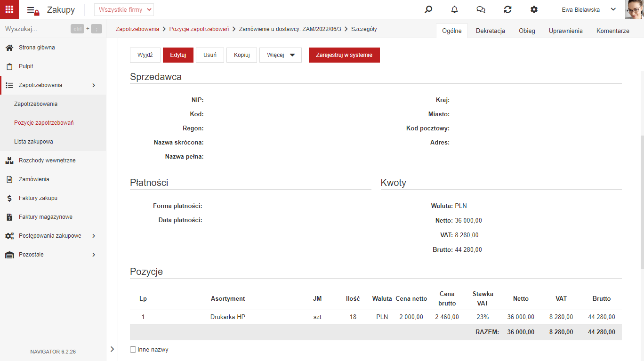Open the app launcher grid icon
644x361 pixels.
[9, 9]
